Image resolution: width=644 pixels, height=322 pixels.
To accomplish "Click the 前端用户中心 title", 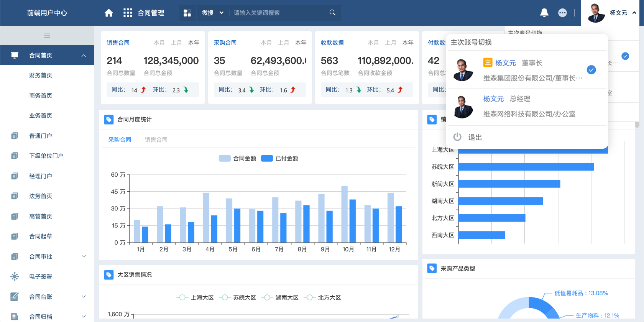I will click(47, 13).
